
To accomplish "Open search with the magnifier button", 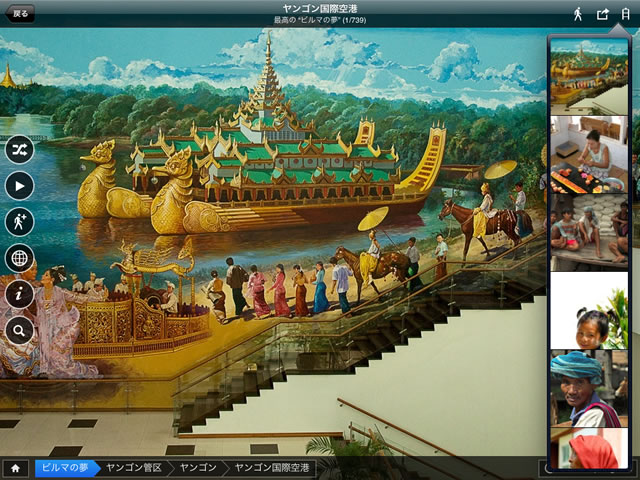I will point(20,330).
